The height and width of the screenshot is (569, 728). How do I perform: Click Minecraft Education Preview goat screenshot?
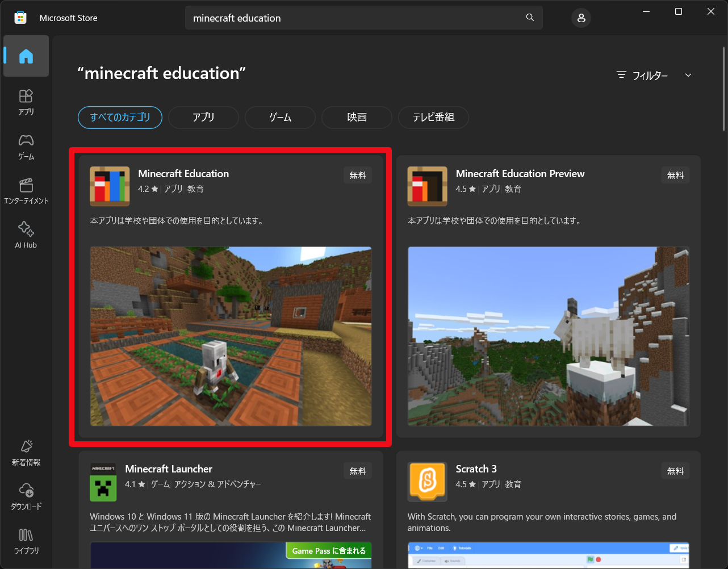549,336
